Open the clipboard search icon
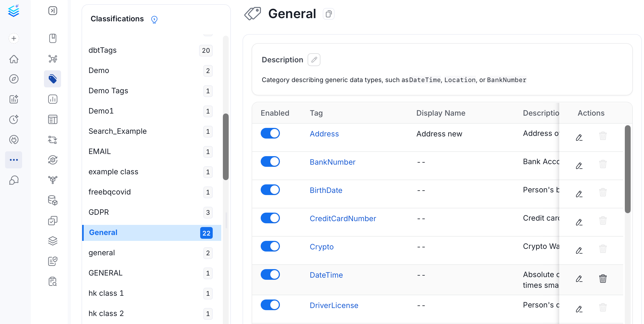This screenshot has width=644, height=324. coord(53,281)
